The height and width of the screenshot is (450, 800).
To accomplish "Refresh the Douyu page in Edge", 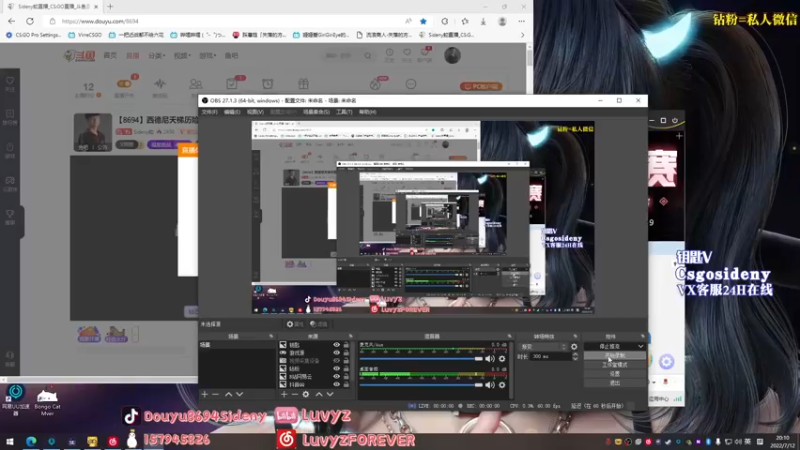I will click(30, 21).
